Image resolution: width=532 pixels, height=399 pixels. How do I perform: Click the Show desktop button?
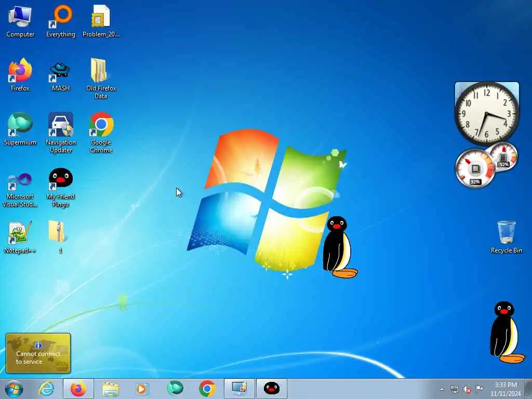point(528,389)
